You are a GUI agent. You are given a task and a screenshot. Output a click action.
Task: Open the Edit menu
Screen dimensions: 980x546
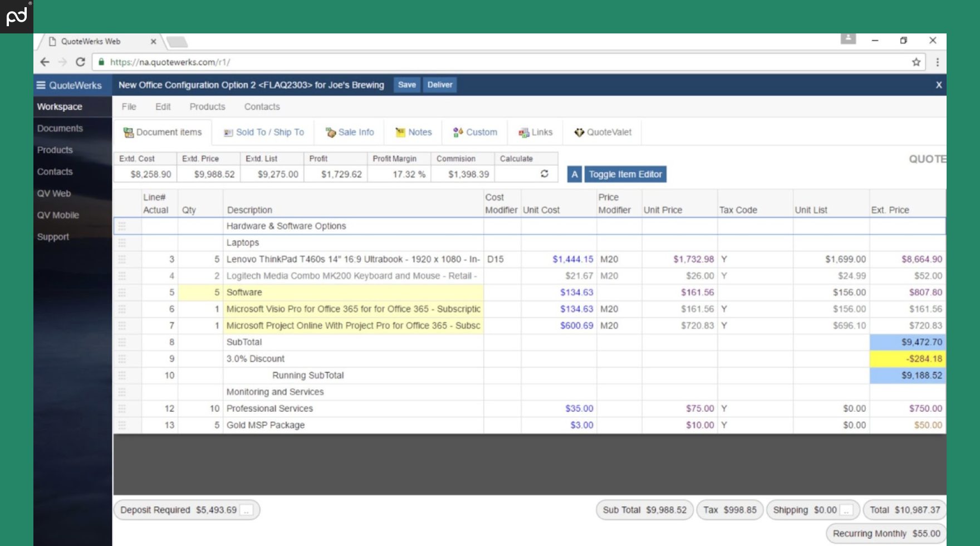163,106
